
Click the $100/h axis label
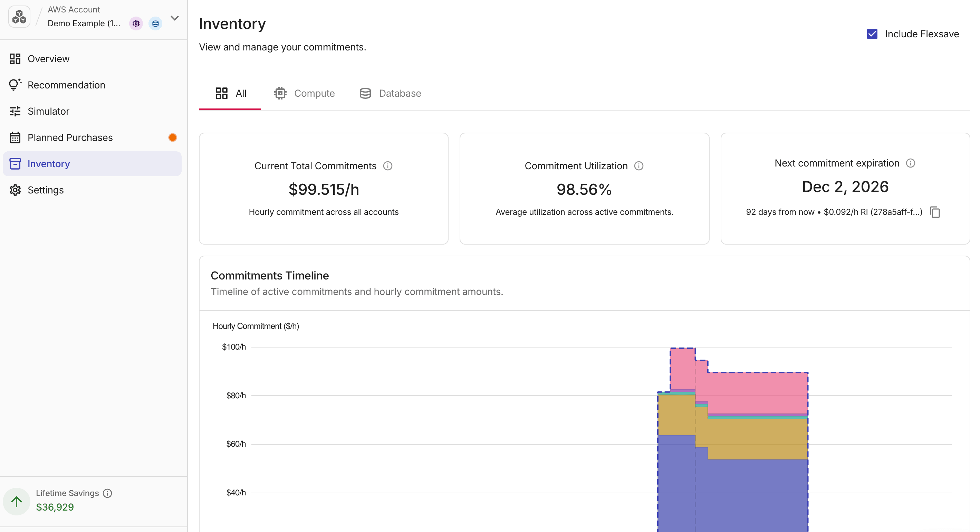[x=234, y=347]
